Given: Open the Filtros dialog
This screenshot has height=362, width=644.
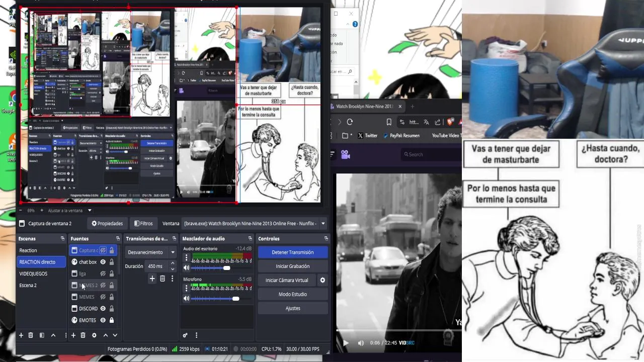Looking at the screenshot, I should (143, 224).
